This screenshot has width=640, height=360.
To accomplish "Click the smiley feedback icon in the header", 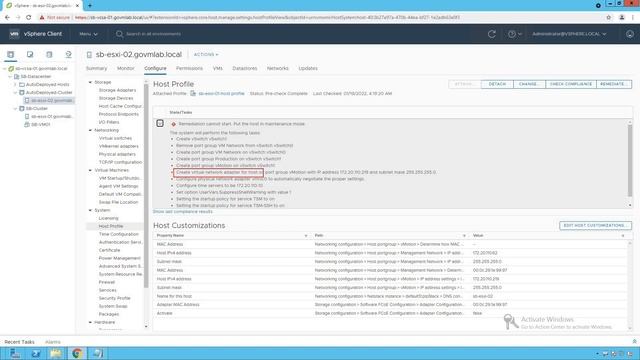I will pyautogui.click(x=630, y=34).
